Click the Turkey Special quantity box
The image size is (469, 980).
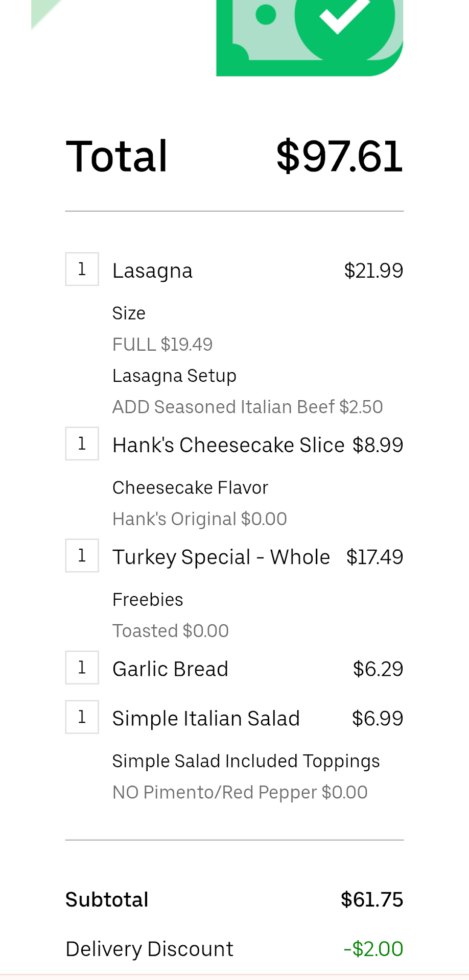pos(82,555)
